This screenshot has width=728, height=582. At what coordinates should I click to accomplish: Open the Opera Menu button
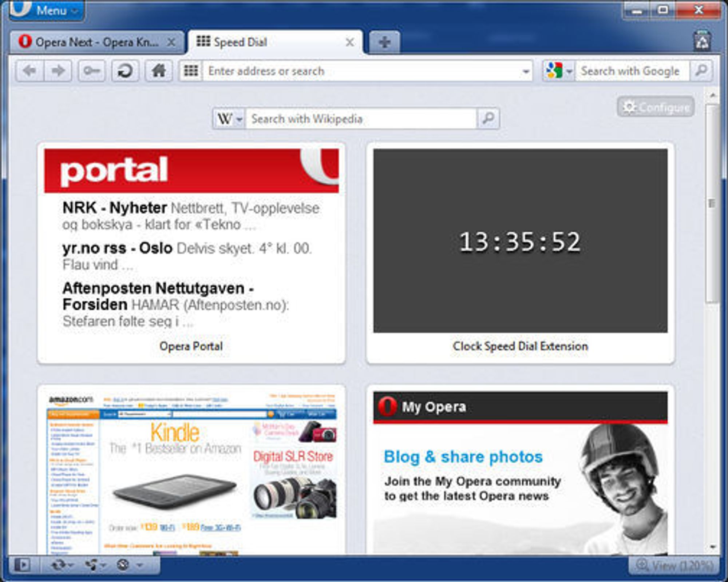point(47,10)
